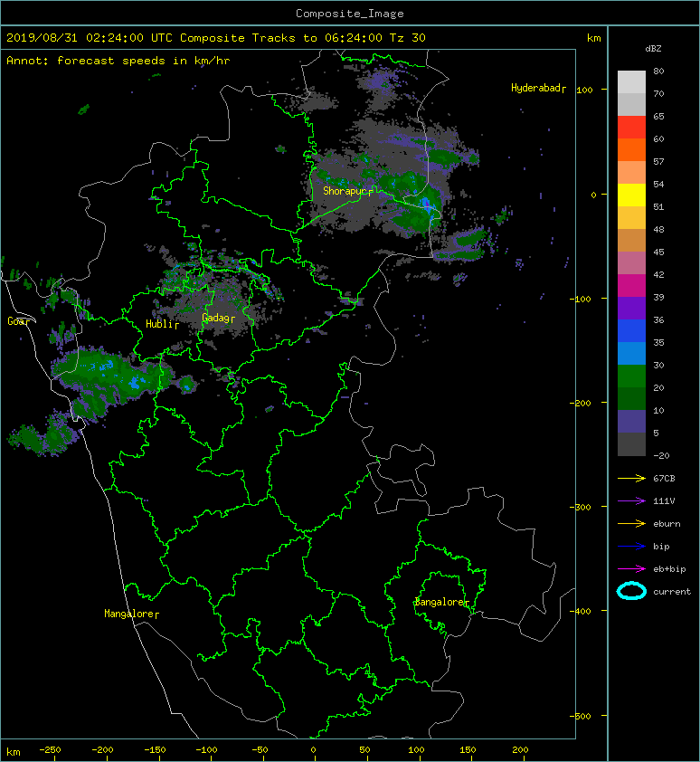This screenshot has width=700, height=762.
Task: Click the eb+bip legend label
Action: [x=669, y=569]
